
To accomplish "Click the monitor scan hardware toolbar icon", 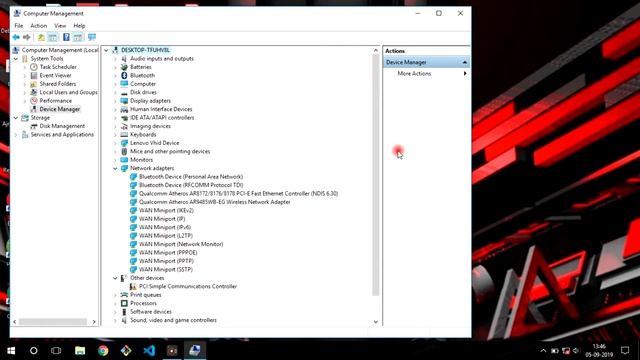I will click(x=92, y=38).
